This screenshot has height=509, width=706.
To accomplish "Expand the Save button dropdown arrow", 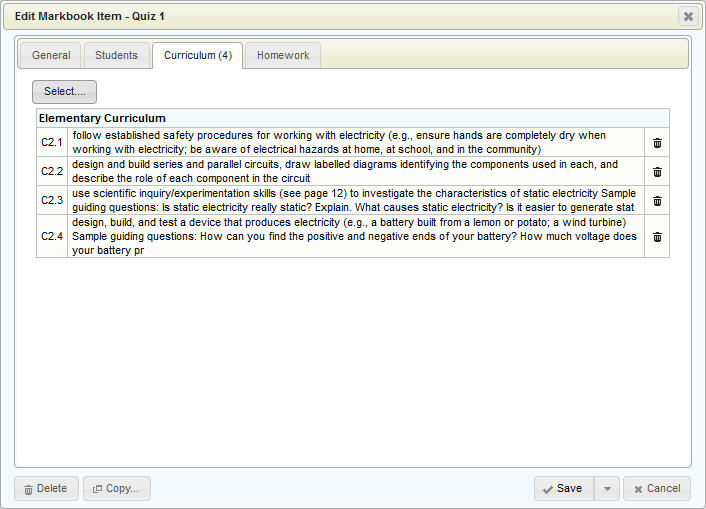I will [x=606, y=488].
